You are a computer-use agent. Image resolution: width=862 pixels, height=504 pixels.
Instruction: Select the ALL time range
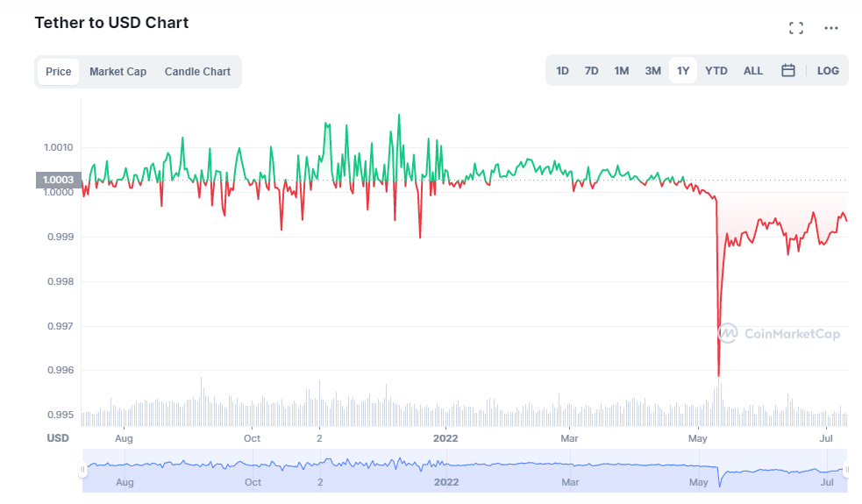[752, 70]
